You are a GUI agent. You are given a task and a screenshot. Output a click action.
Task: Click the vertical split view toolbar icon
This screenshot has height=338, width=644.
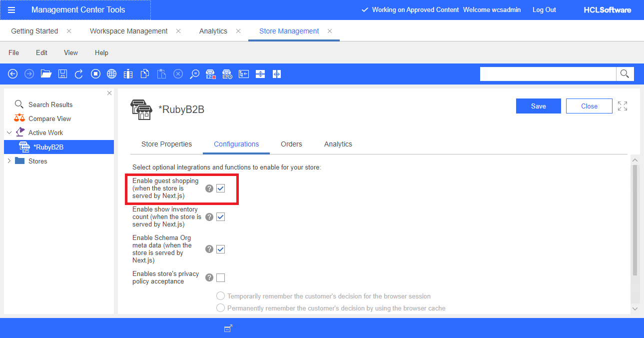[x=277, y=74]
